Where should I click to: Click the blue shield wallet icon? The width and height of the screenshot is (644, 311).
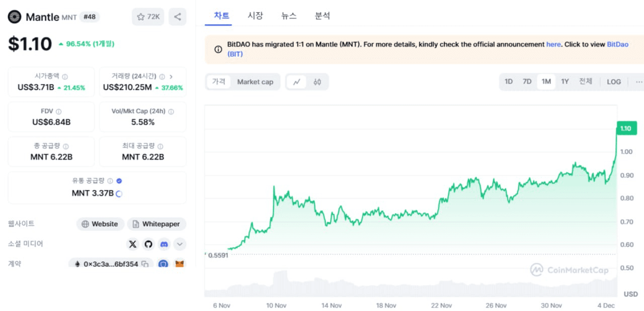click(163, 263)
